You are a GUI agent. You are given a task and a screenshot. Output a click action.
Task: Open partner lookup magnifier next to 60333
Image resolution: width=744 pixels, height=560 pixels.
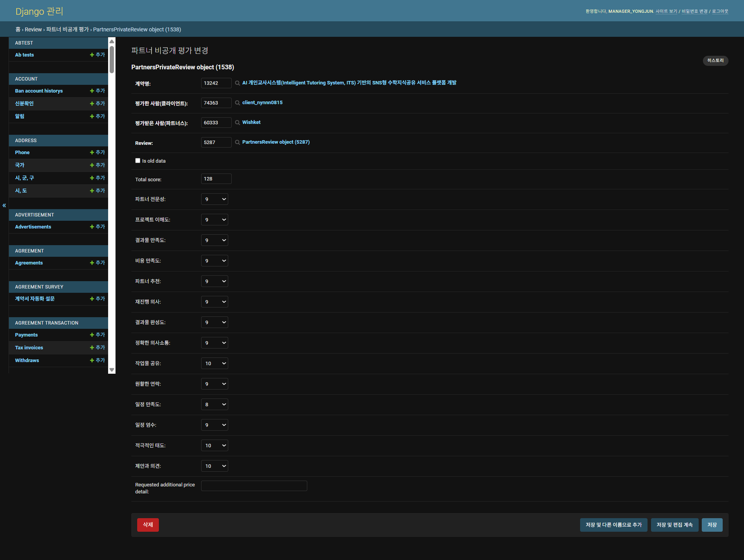[238, 123]
